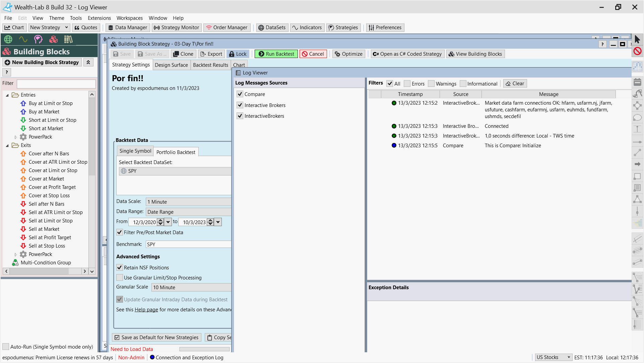Lock the strategy with Lock button

pyautogui.click(x=238, y=54)
